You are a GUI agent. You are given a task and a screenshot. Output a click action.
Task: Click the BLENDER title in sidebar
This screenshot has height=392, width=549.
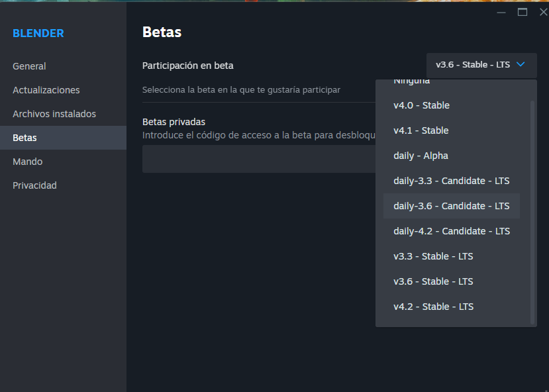38,33
